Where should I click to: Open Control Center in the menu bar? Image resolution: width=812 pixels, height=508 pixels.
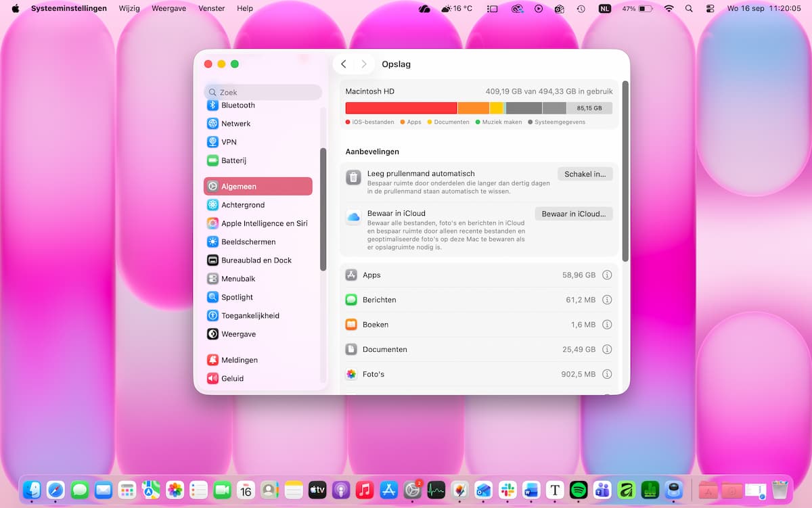point(710,9)
